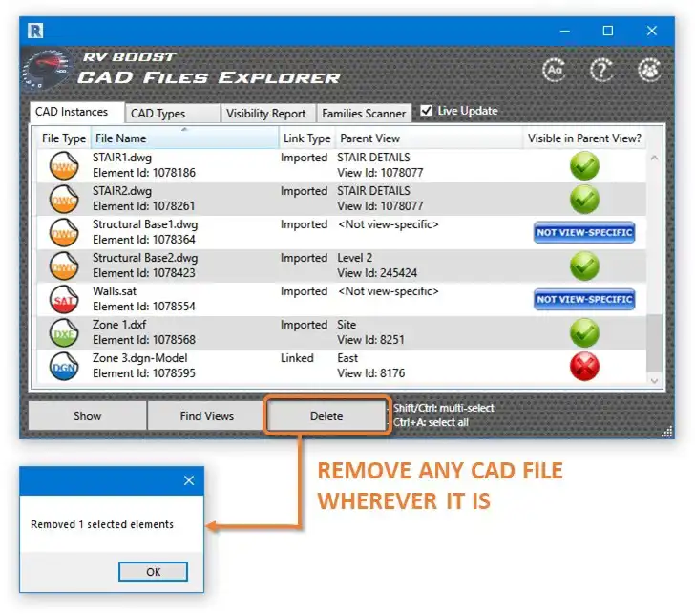
Task: Click the community paw icon in header
Action: (649, 70)
